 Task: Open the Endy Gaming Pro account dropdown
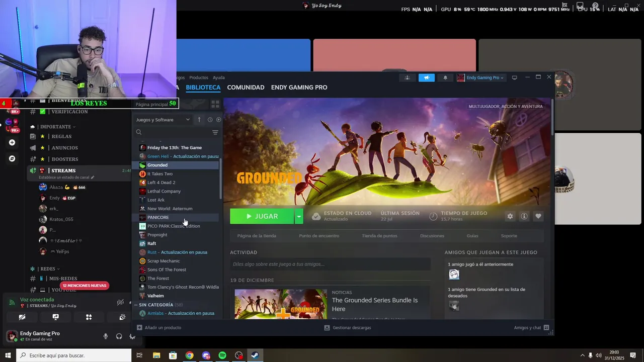(x=480, y=77)
